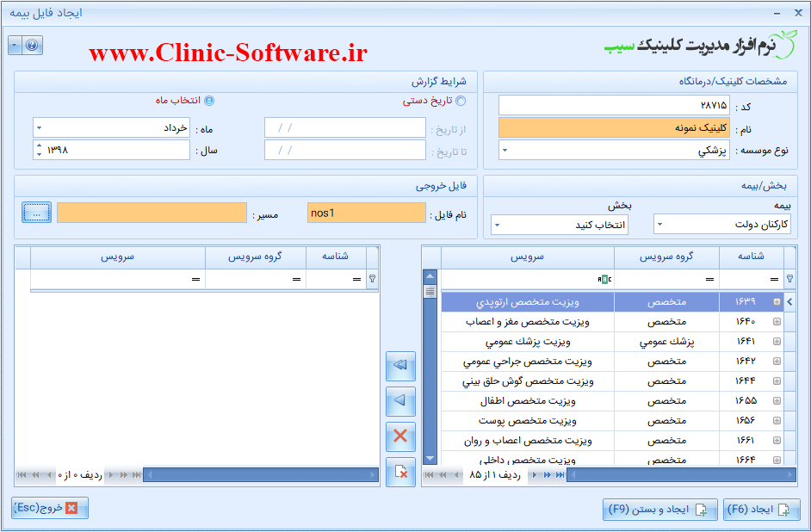Click the red X remove service icon

point(399,437)
